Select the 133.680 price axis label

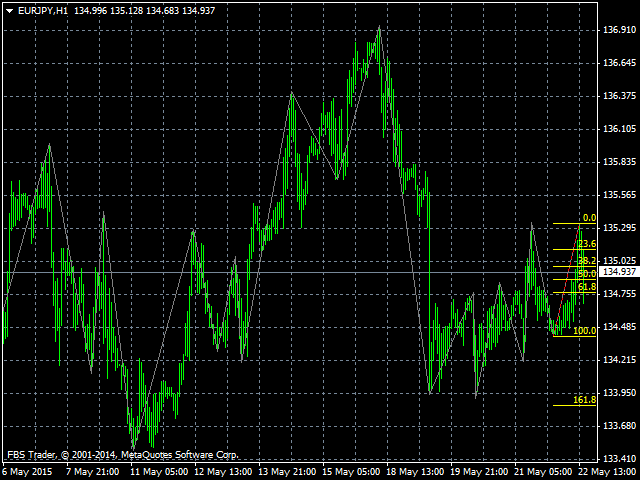(619, 426)
